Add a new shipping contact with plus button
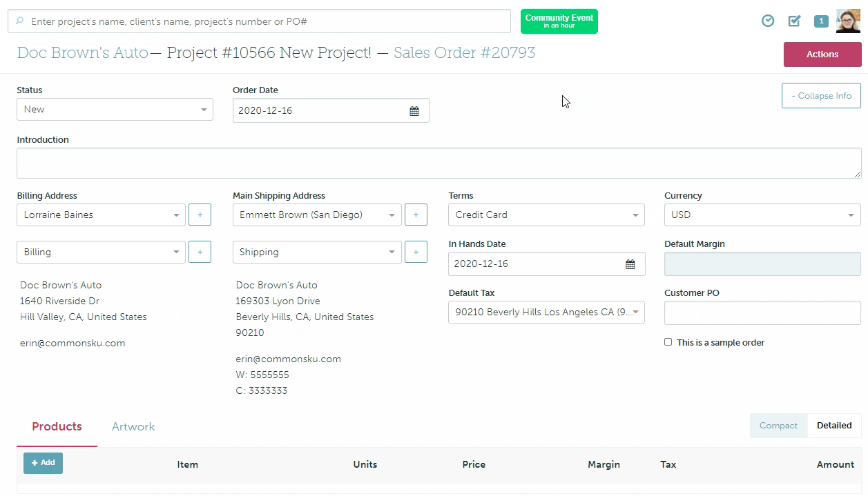Screen dimensions: 868x496 416,215
